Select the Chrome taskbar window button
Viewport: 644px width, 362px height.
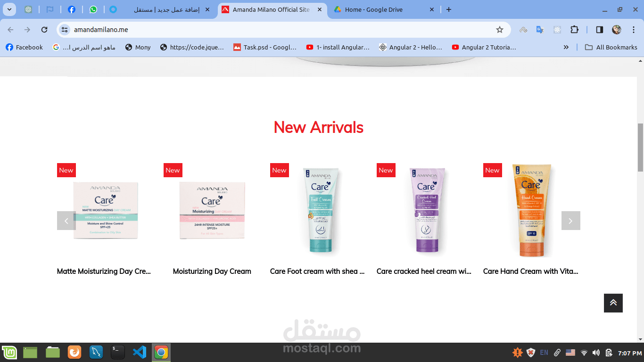tap(161, 352)
